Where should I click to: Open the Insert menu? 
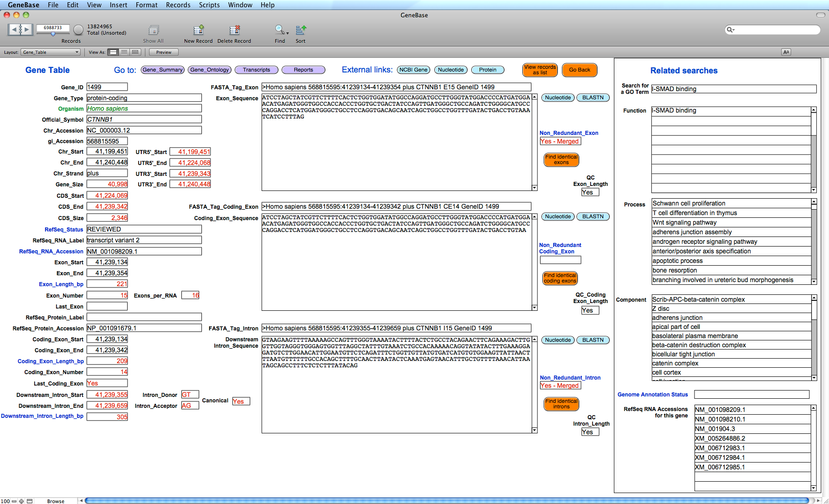click(118, 5)
